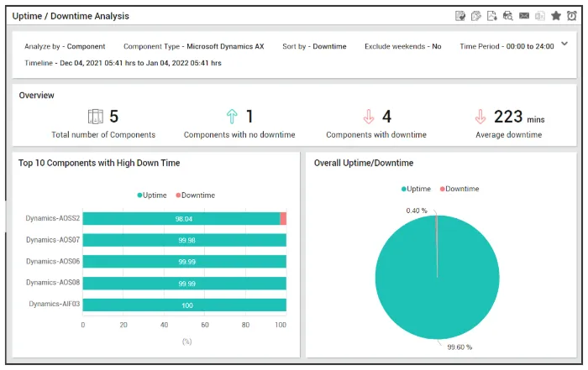Image resolution: width=588 pixels, height=370 pixels.
Task: Click the greyed-out compare documents icon
Action: [x=540, y=16]
